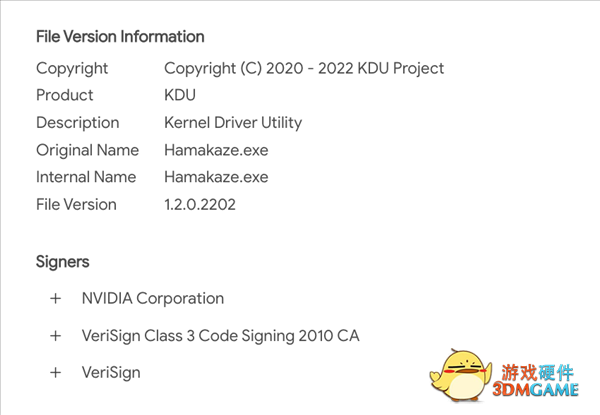Click the Chinese watermark text 游戏硬件
This screenshot has width=600, height=415.
point(538,373)
